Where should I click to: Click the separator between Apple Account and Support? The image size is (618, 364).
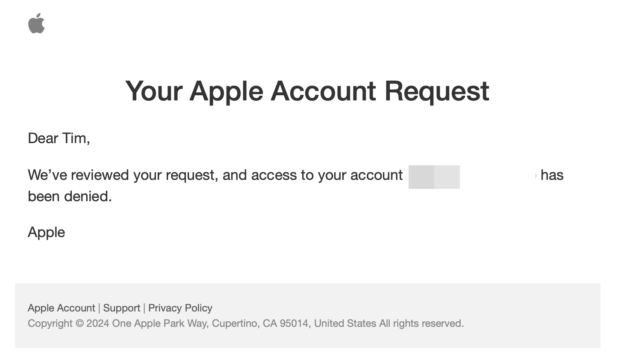point(99,308)
